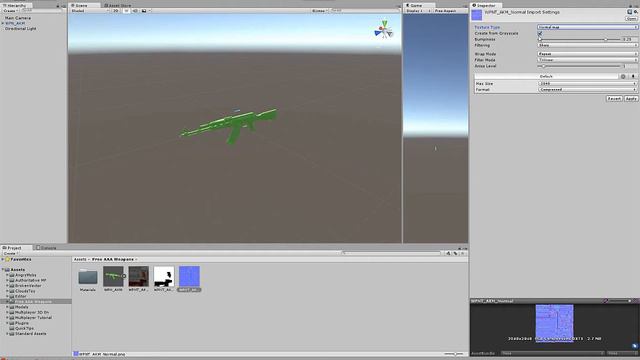Click Inspector settings gear icon
This screenshot has width=640, height=360.
(636, 12)
